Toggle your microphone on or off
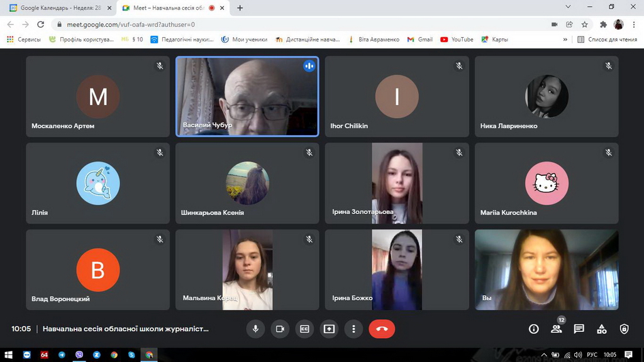This screenshot has width=644, height=362. tap(255, 329)
